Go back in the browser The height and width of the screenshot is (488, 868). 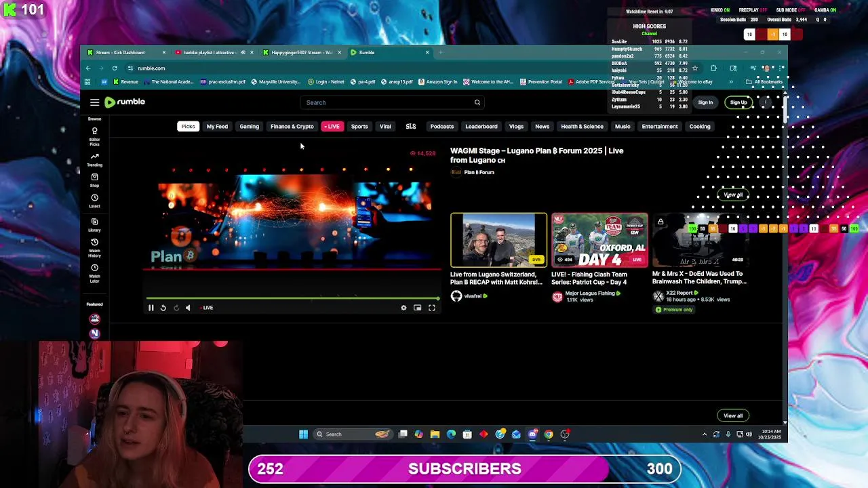click(x=87, y=68)
